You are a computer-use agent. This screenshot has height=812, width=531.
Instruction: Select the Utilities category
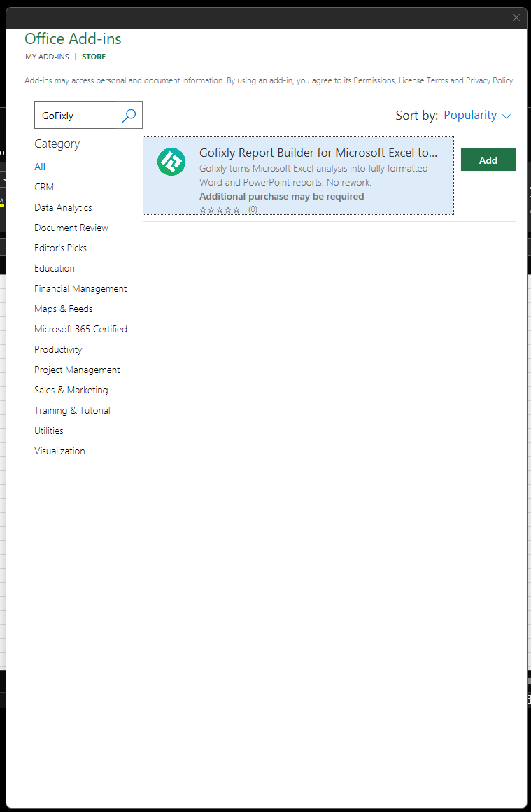tap(49, 431)
